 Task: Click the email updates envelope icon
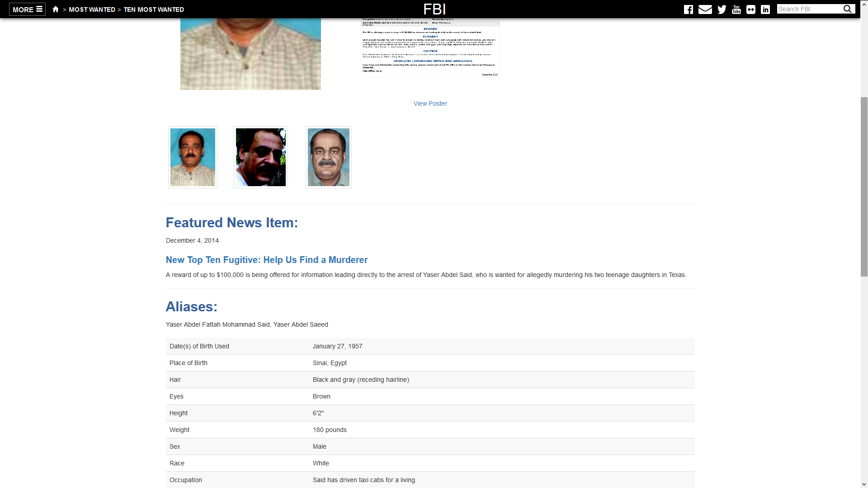[x=705, y=9]
